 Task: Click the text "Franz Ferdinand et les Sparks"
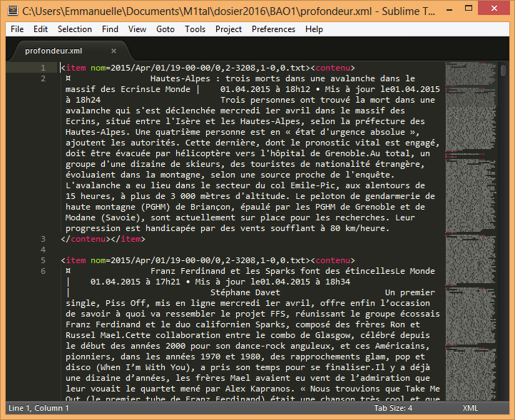(223, 271)
